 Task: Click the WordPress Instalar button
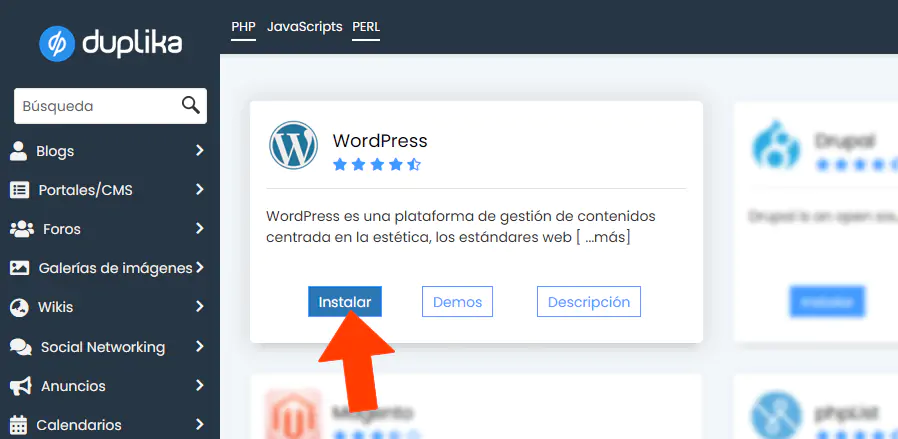click(x=345, y=302)
